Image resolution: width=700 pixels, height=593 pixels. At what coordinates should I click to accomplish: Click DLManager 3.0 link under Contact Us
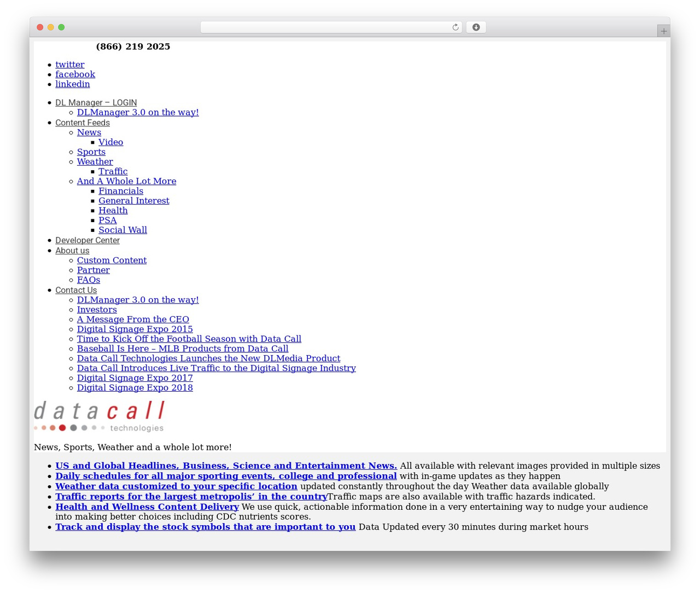click(x=138, y=300)
